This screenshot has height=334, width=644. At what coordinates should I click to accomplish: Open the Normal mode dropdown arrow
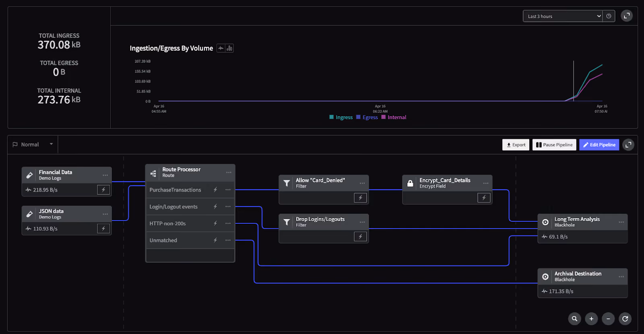pos(51,144)
